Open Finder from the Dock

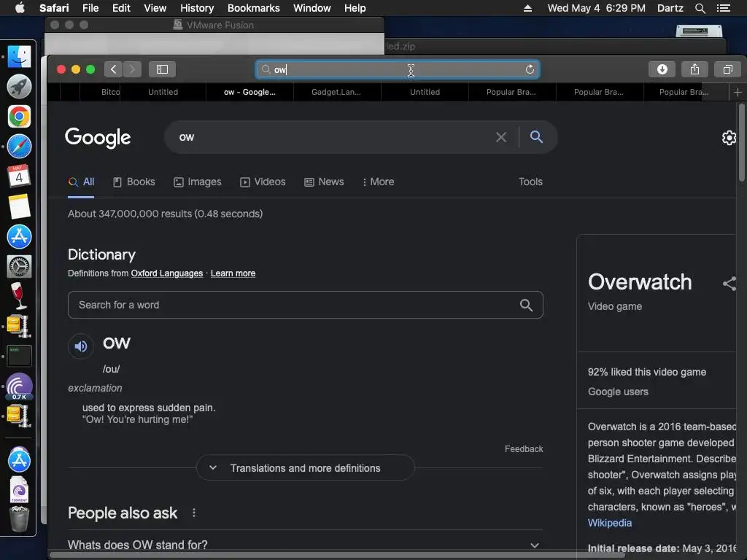19,57
